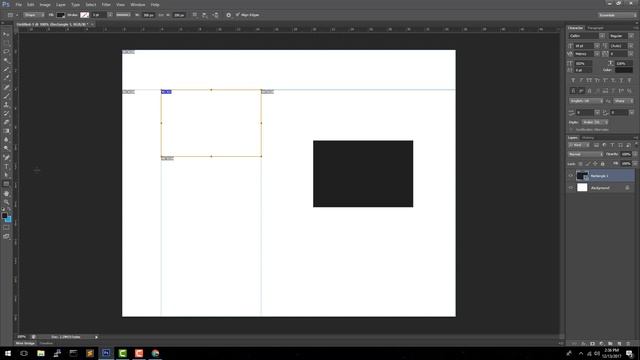Click the text Color swatch in Character panel
The height and width of the screenshot is (360, 640).
(x=624, y=70)
